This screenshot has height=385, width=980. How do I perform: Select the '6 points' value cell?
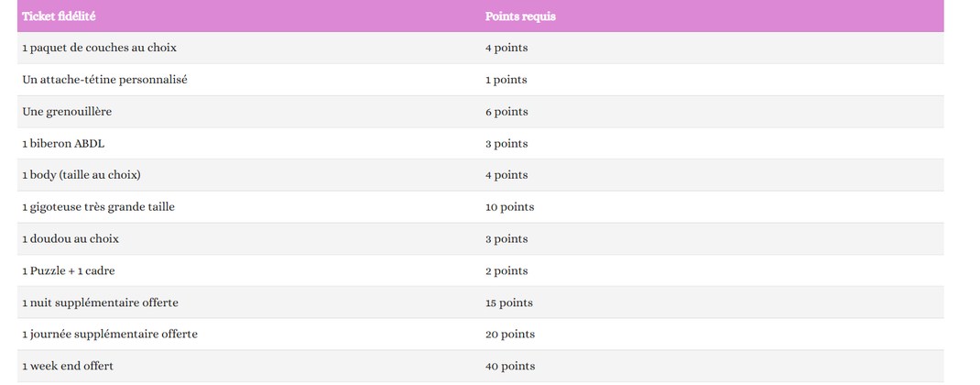coord(712,112)
